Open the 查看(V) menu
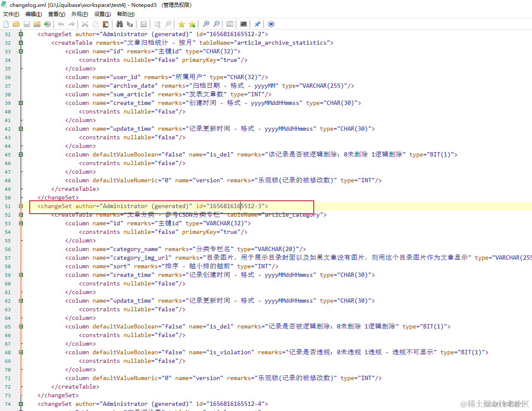 click(56, 14)
